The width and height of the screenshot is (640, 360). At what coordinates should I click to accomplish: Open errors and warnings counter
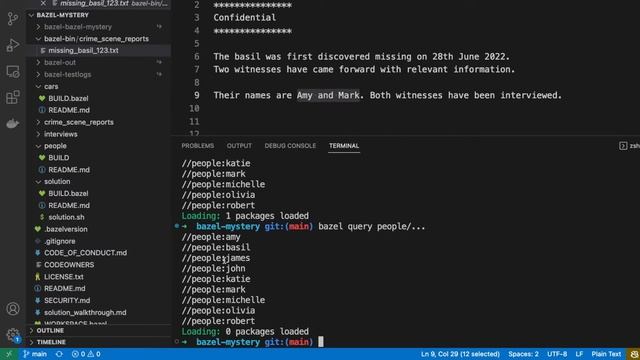[86, 354]
